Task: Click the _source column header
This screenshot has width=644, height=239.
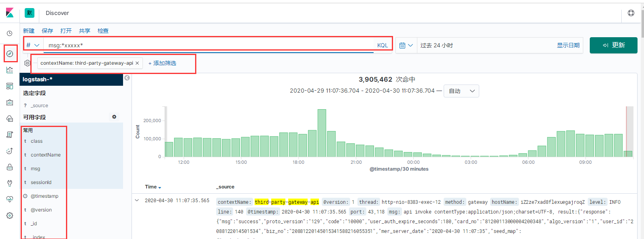Action: click(x=225, y=187)
